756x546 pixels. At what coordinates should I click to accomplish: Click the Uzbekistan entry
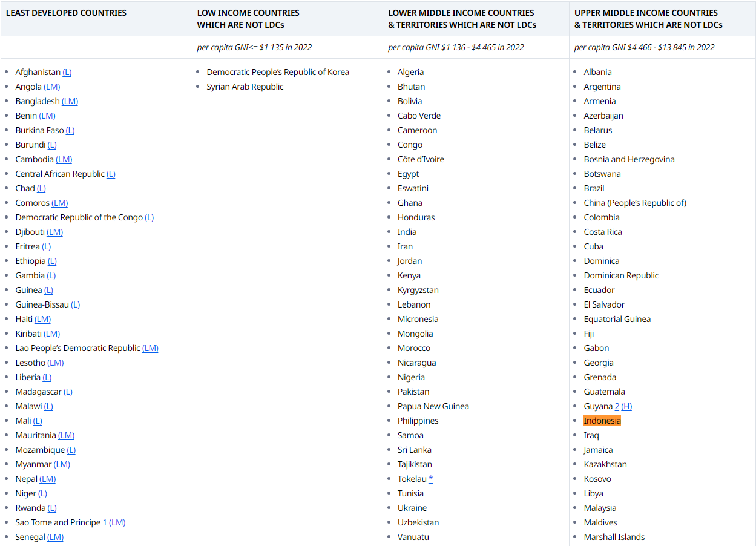coord(418,522)
